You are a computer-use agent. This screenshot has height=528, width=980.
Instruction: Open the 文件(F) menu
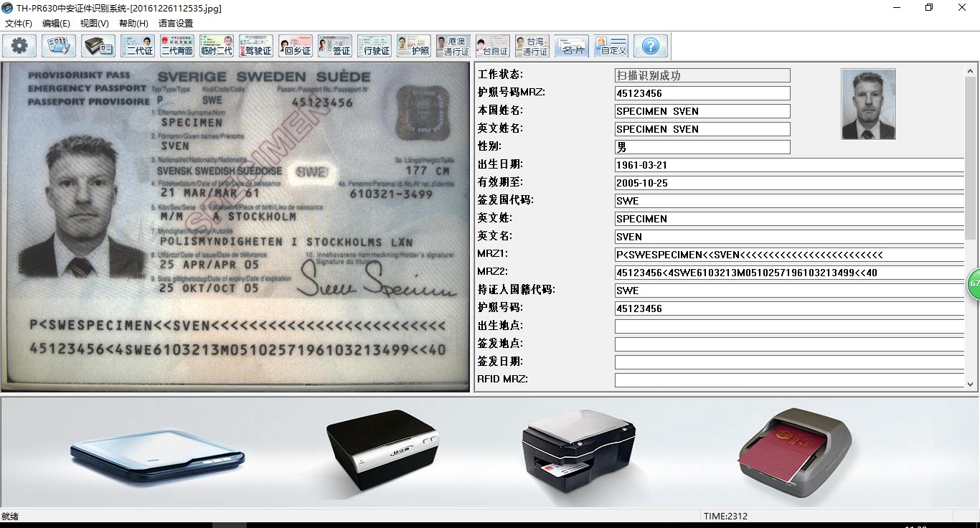[x=19, y=24]
